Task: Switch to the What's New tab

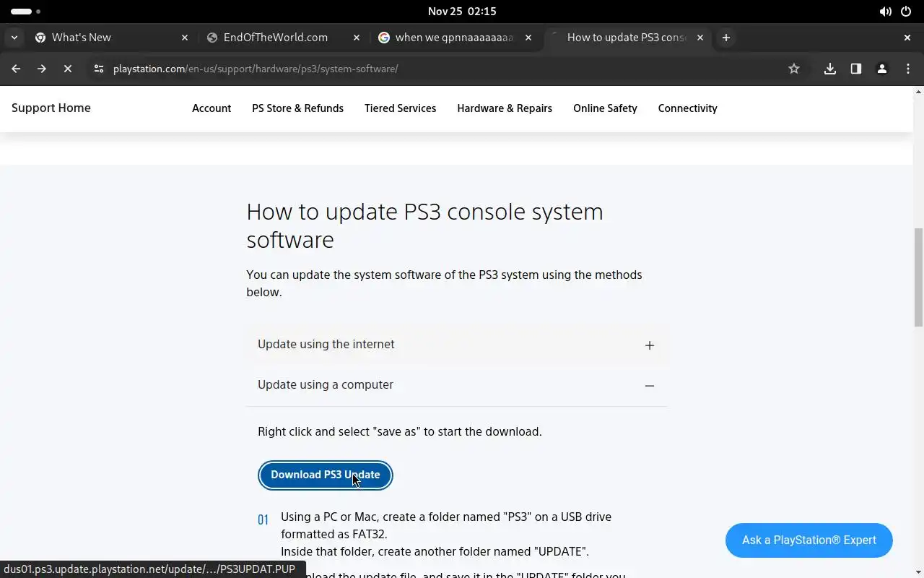Action: click(x=111, y=38)
